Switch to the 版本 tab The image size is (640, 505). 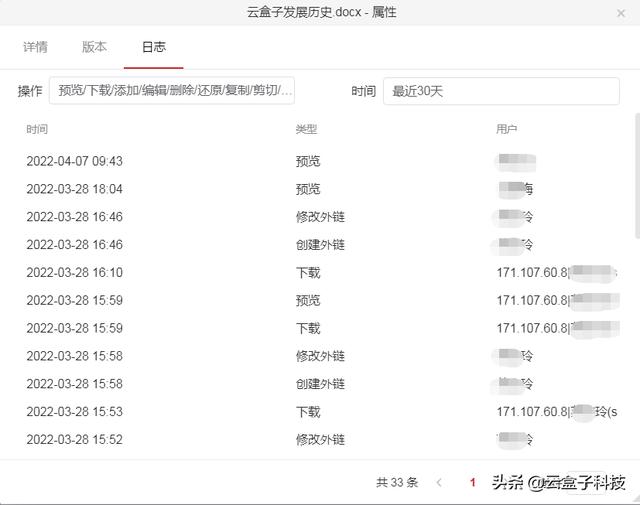(94, 47)
